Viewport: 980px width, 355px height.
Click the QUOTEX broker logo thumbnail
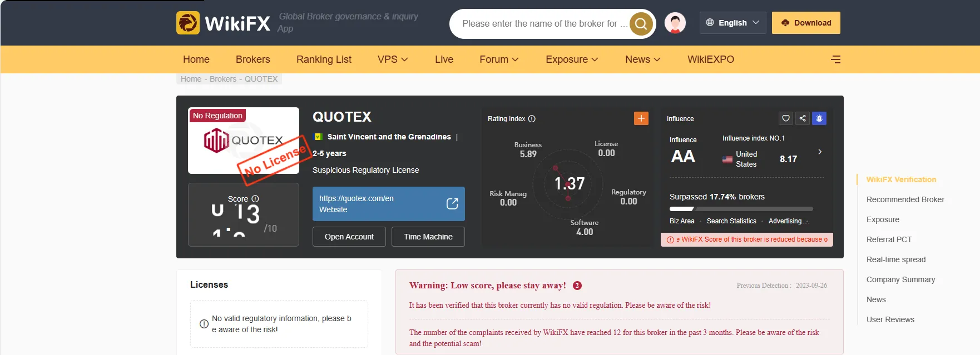[244, 141]
